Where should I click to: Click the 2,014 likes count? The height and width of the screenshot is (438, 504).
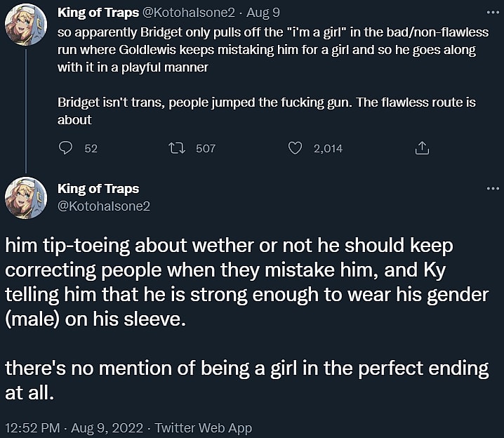coord(327,148)
